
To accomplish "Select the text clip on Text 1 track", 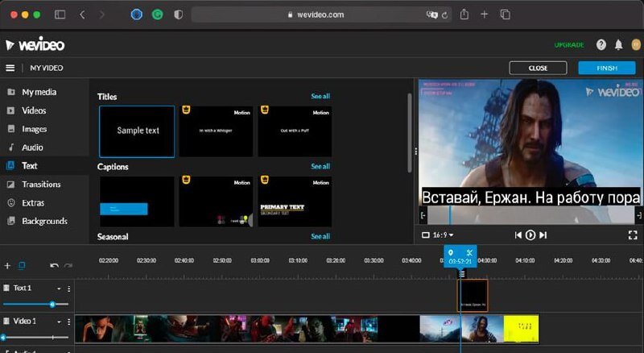I will pos(473,296).
